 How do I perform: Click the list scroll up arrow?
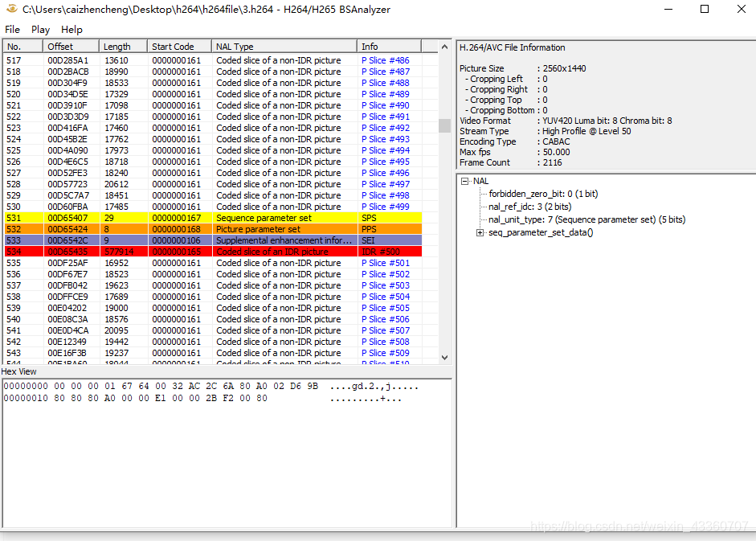pos(444,47)
